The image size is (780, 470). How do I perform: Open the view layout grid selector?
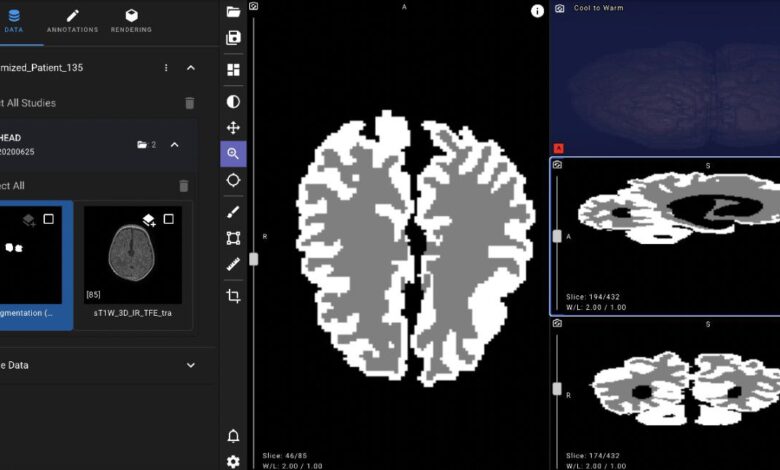[x=233, y=69]
